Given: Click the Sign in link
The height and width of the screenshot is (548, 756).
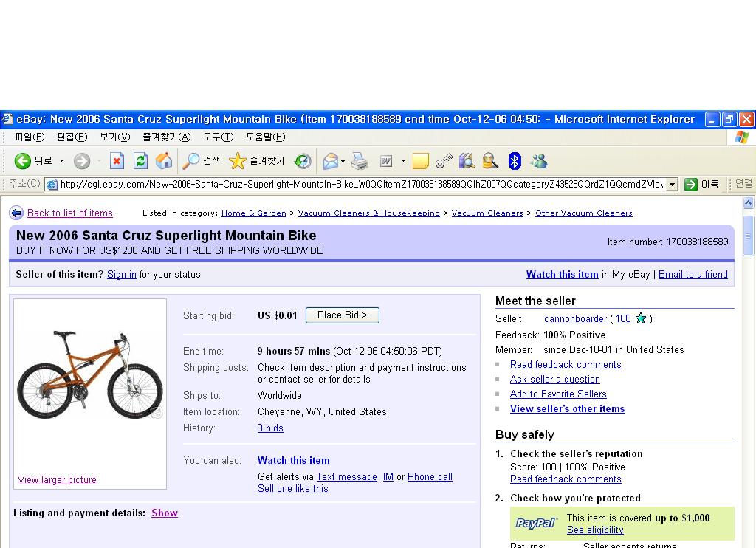Looking at the screenshot, I should (122, 275).
